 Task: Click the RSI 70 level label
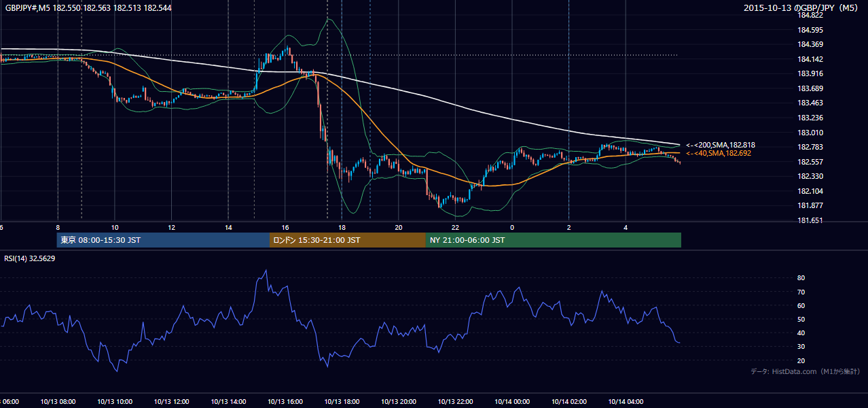[801, 292]
